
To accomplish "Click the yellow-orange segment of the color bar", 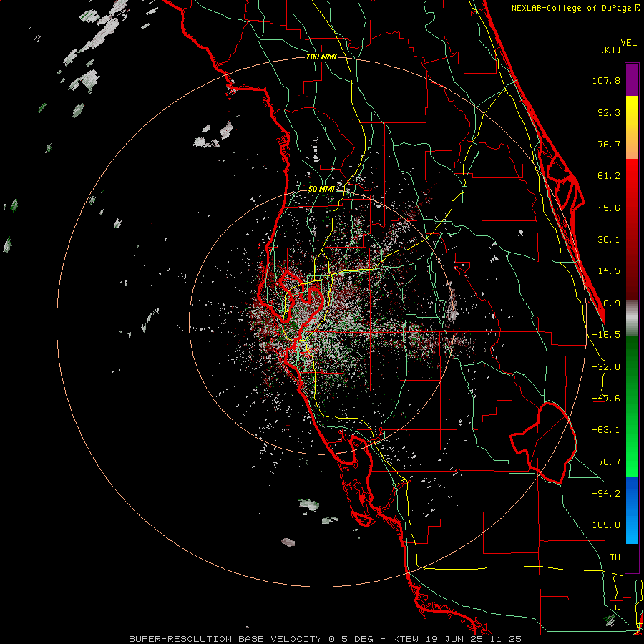I will pos(632,127).
